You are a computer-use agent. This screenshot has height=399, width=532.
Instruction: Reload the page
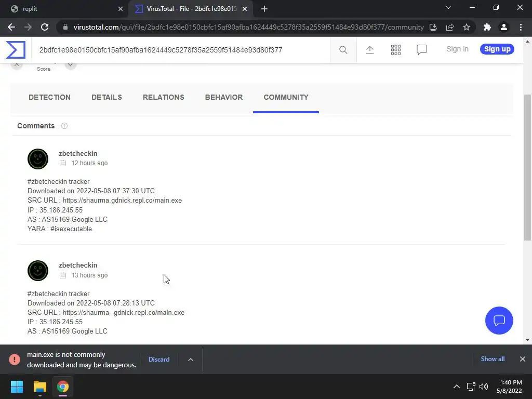pos(45,27)
